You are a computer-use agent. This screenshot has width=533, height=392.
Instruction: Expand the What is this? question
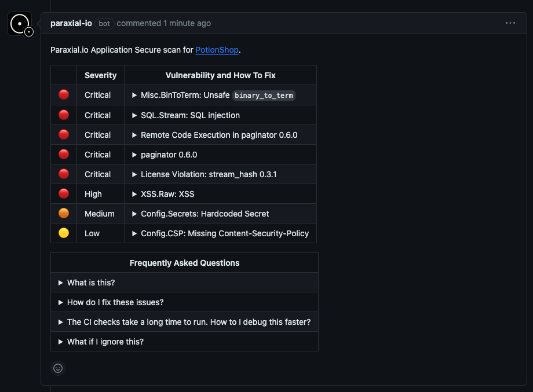[x=87, y=283]
